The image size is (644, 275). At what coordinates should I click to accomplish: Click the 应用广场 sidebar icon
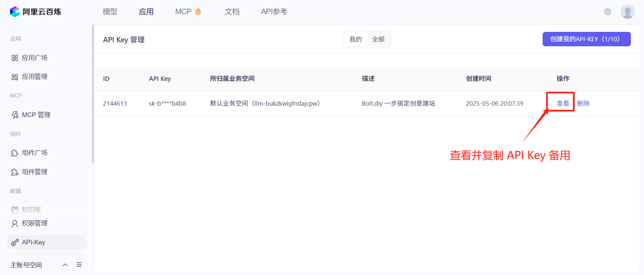point(15,58)
